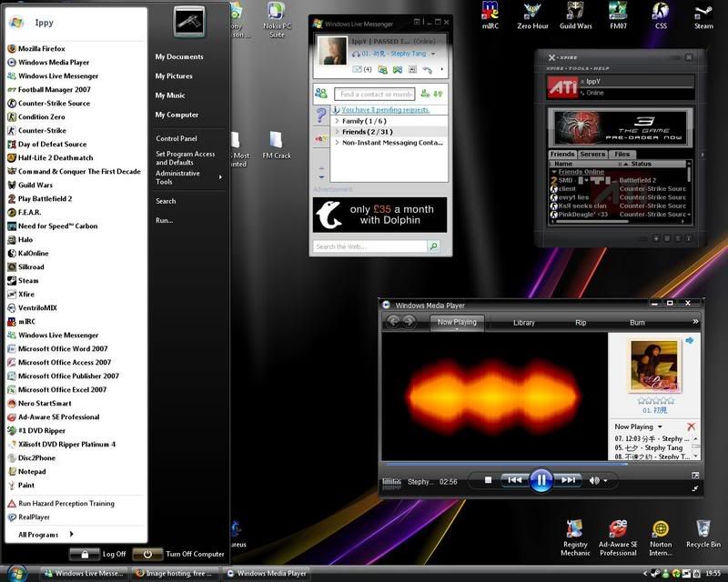Go to previous track in Media Player
Image resolution: width=728 pixels, height=582 pixels.
point(515,480)
